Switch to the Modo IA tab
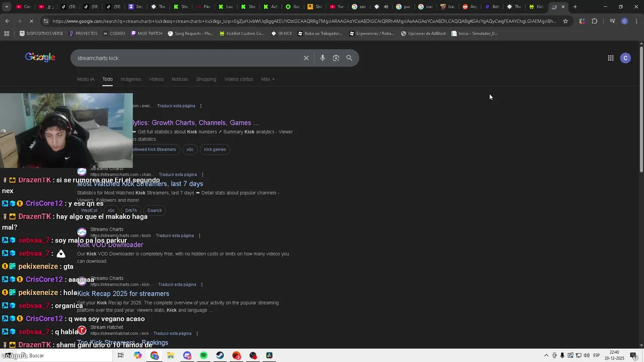This screenshot has height=362, width=644. coord(86,79)
